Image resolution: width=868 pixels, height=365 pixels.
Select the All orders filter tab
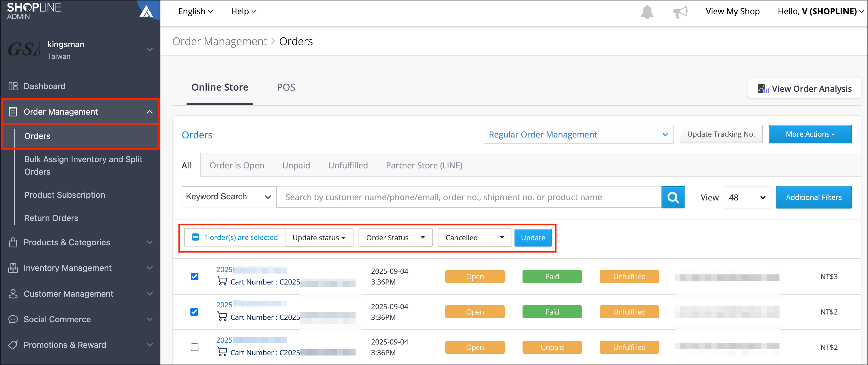186,165
